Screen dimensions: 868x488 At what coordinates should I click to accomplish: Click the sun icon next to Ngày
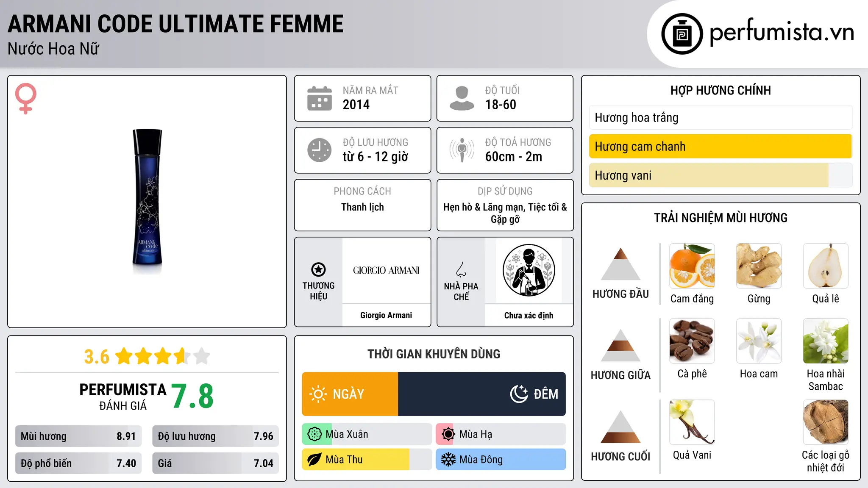click(x=318, y=394)
